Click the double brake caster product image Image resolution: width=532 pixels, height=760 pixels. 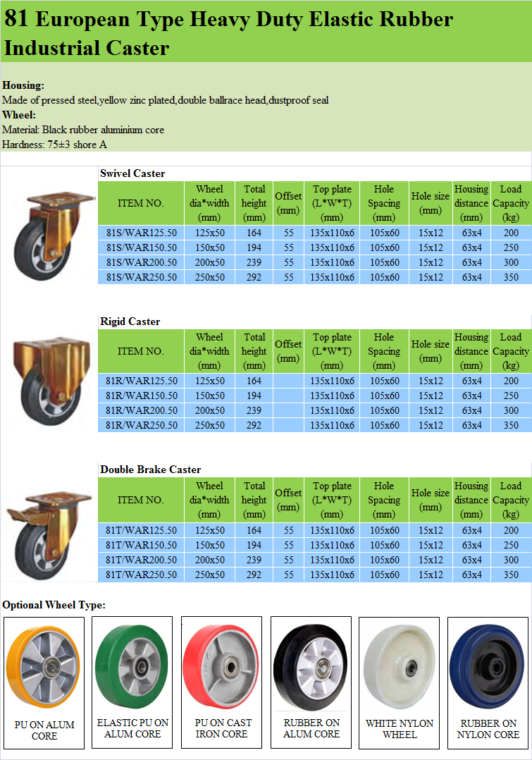(x=49, y=534)
